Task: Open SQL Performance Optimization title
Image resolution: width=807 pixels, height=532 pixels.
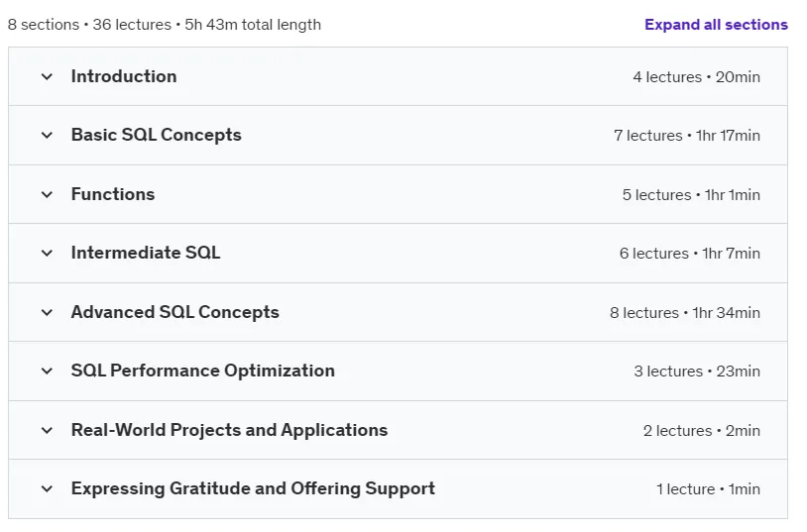Action: click(203, 371)
